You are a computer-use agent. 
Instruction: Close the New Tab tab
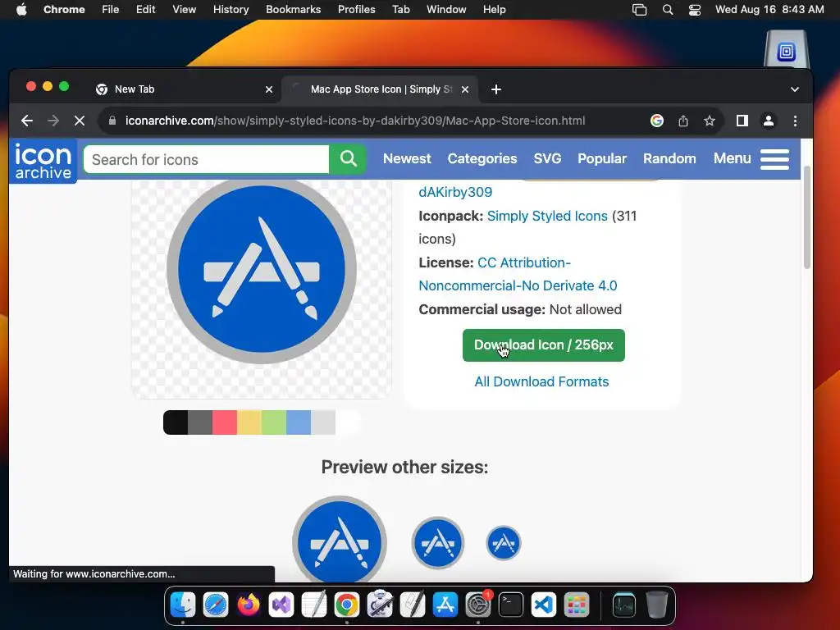pos(269,89)
